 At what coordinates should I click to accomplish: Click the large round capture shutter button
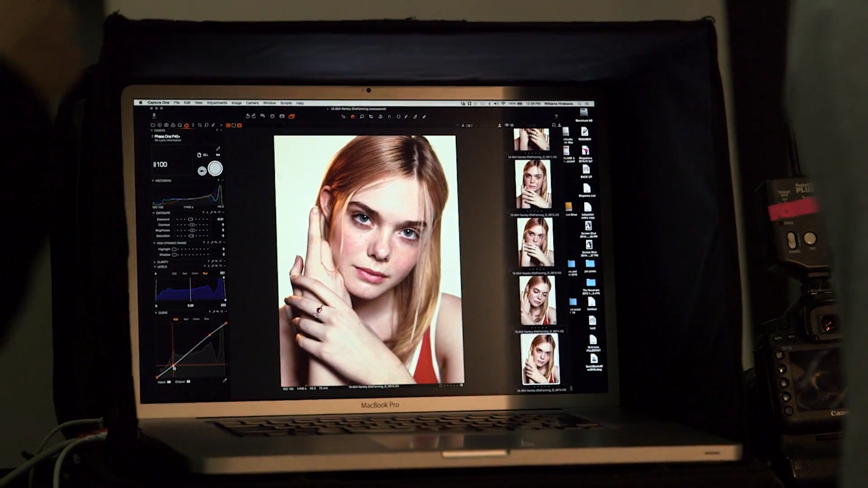(215, 168)
